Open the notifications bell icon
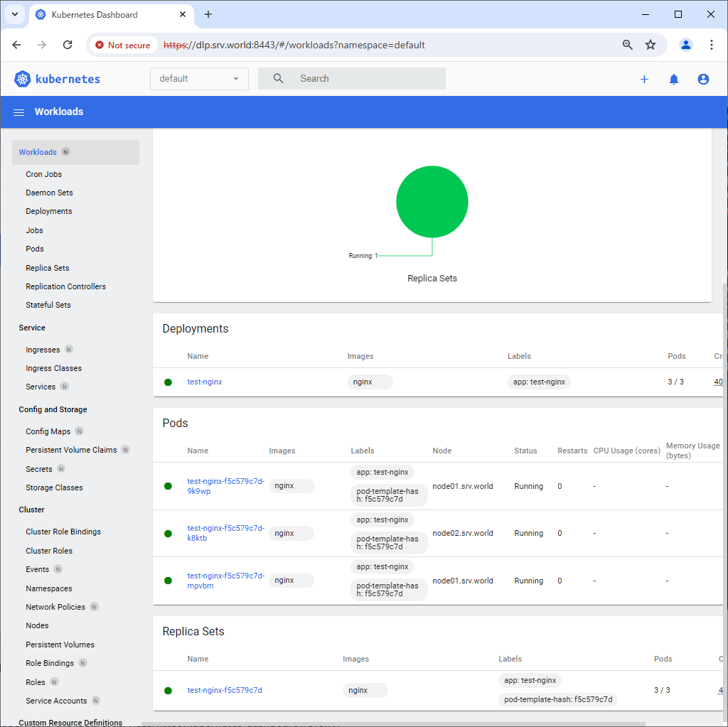728x727 pixels. pyautogui.click(x=674, y=80)
